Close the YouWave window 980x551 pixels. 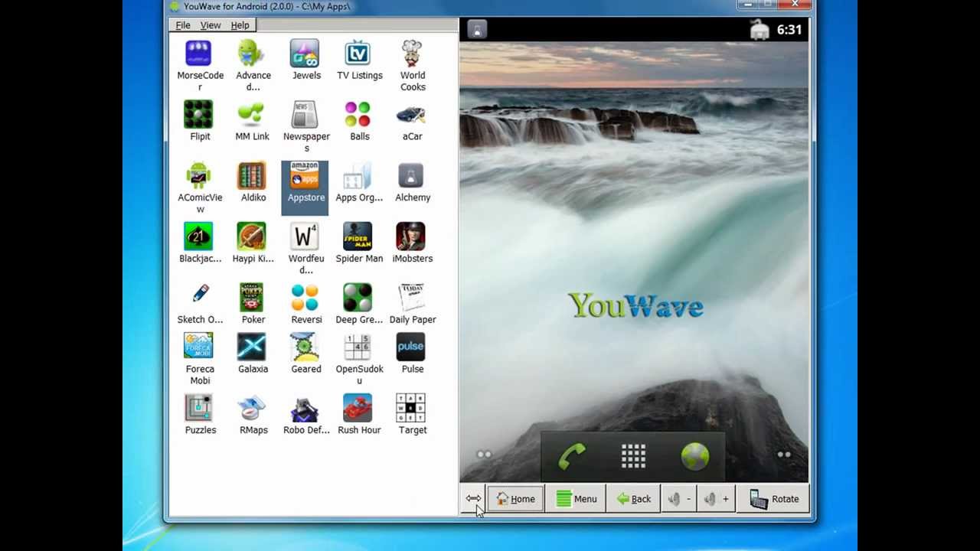(795, 5)
